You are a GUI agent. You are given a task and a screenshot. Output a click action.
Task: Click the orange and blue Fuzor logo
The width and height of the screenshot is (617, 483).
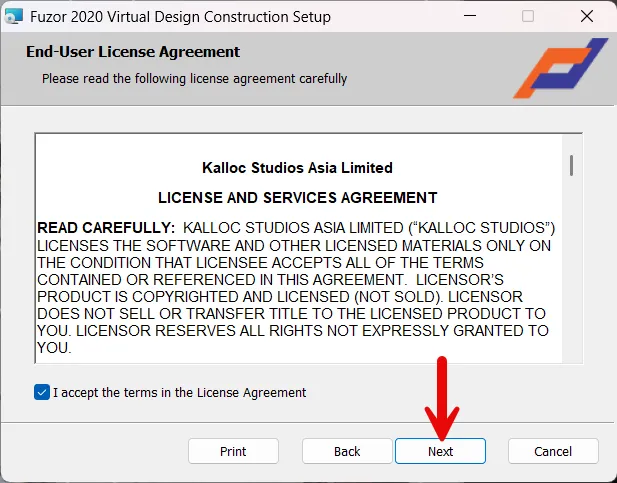560,68
